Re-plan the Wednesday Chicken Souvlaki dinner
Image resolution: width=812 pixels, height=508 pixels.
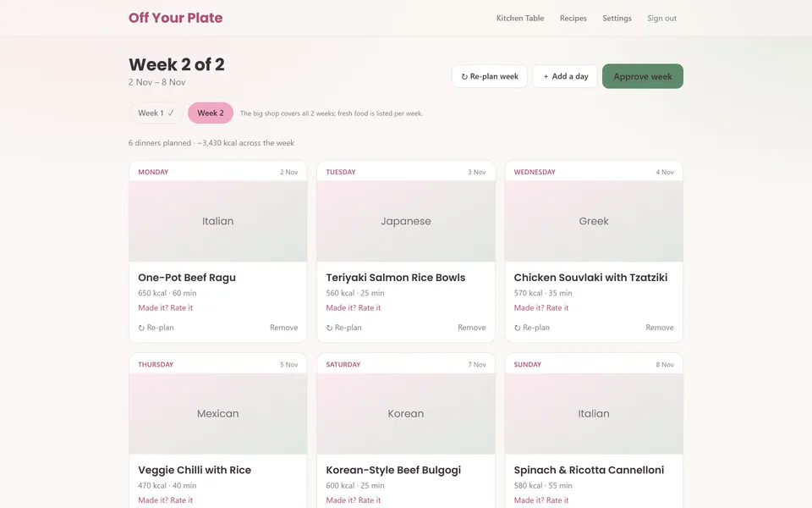[532, 328]
